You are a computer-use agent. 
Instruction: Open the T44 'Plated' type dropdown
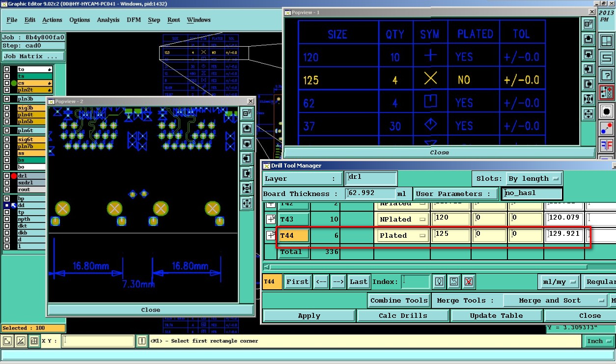click(x=402, y=235)
